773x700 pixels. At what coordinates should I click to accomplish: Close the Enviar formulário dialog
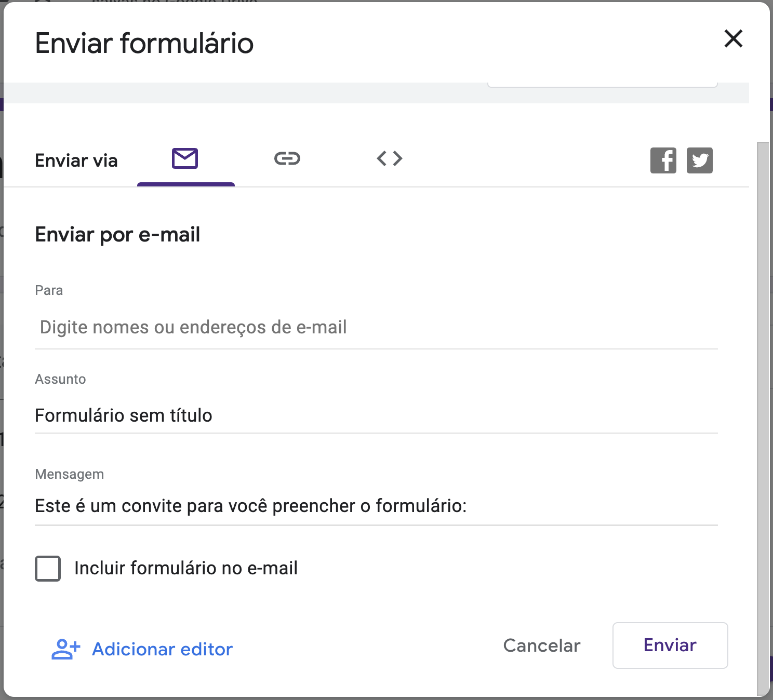(733, 38)
